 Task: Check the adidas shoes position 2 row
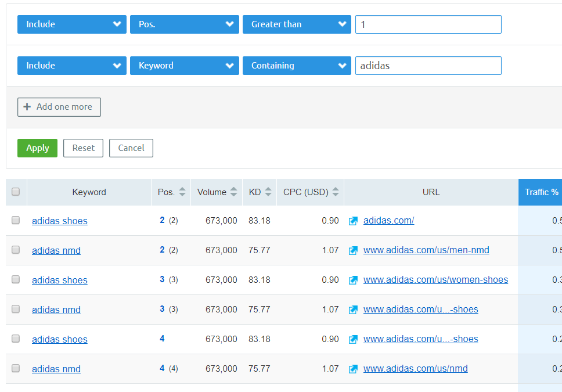(16, 220)
